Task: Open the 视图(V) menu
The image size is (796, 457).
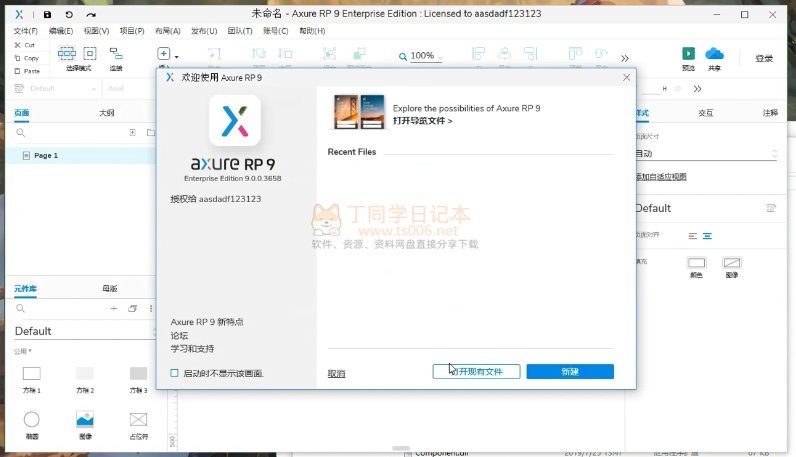Action: pyautogui.click(x=96, y=31)
